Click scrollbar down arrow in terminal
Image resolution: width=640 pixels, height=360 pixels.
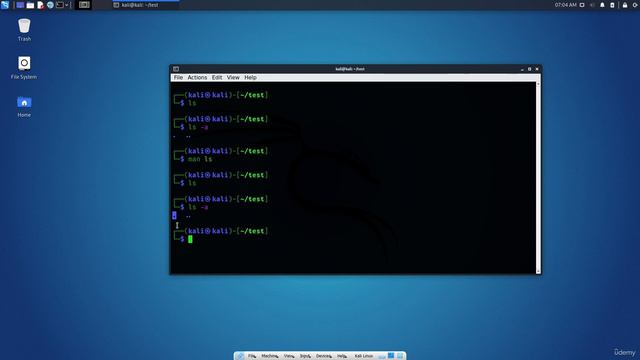click(538, 271)
